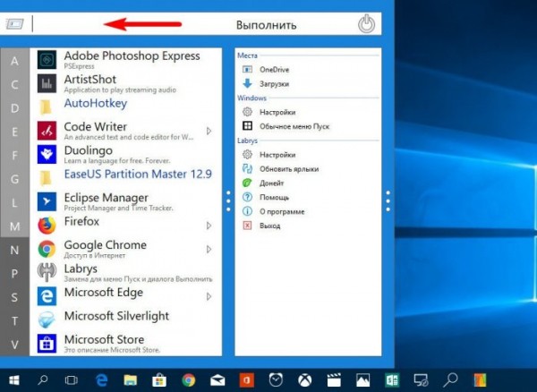Open Mail app from the taskbar
This screenshot has height=392, width=537.
coord(217,380)
